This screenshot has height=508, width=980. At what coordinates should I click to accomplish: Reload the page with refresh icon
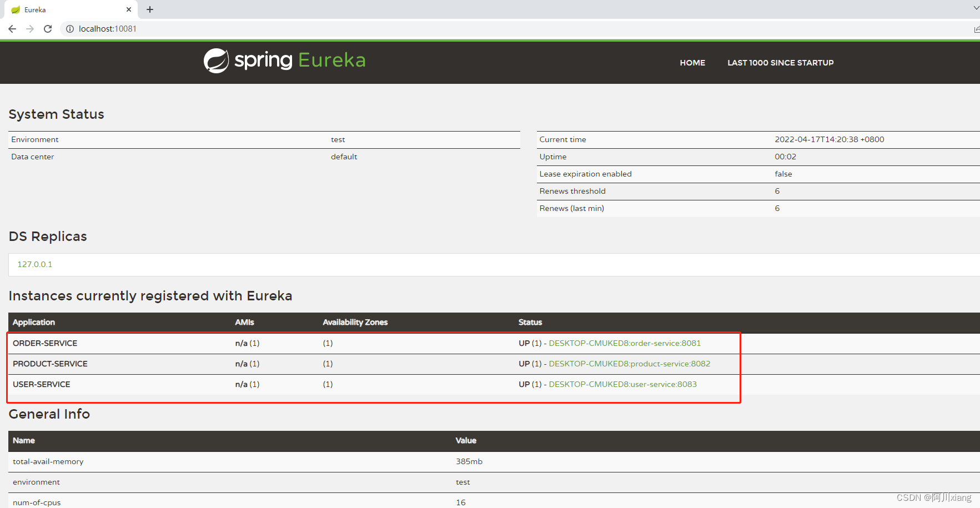[x=48, y=29]
